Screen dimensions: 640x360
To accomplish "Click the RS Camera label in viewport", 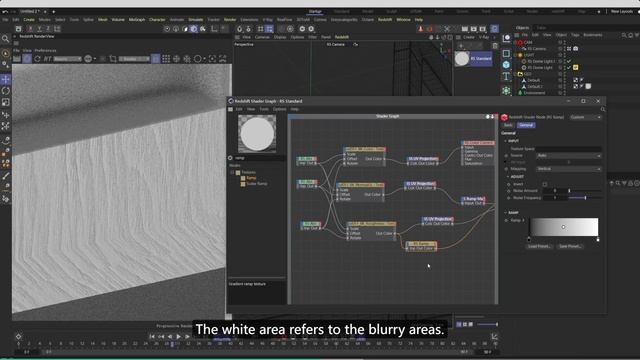I will pos(336,44).
